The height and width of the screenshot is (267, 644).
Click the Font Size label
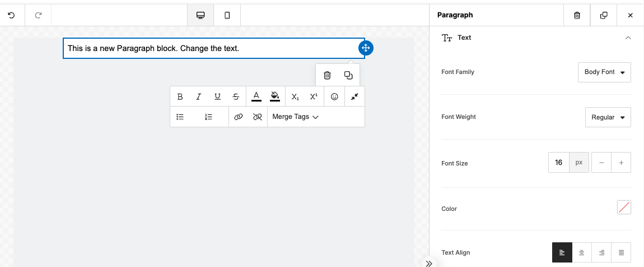click(x=455, y=163)
